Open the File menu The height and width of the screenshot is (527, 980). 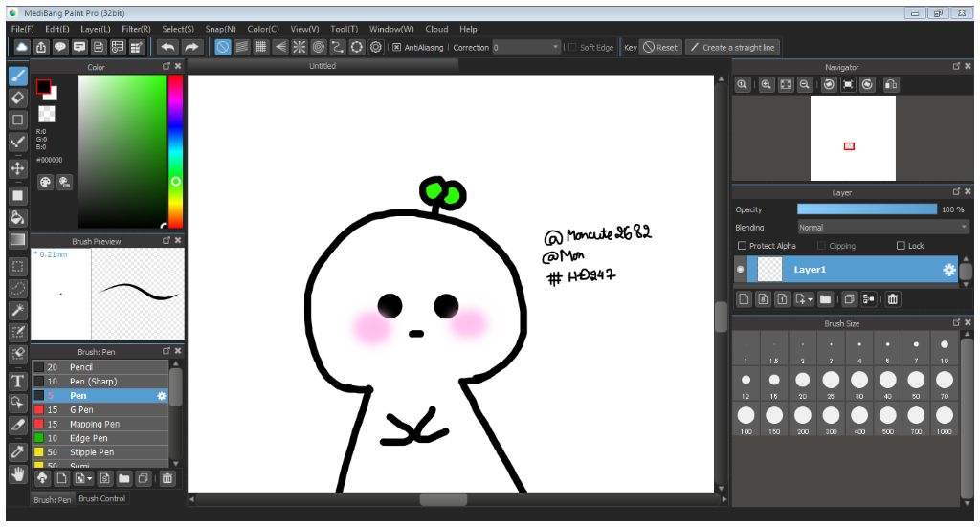pyautogui.click(x=22, y=29)
